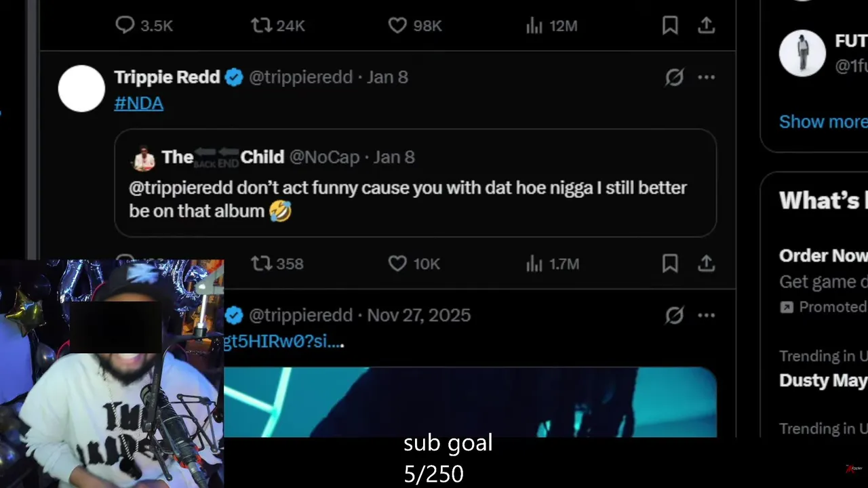Open more options on the Nov 27 tweet

(707, 315)
